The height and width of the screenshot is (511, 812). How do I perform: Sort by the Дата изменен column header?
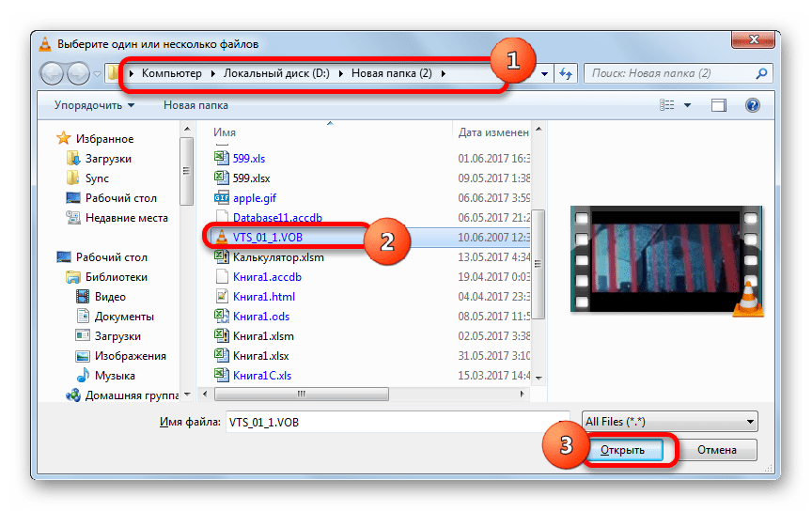(x=493, y=132)
